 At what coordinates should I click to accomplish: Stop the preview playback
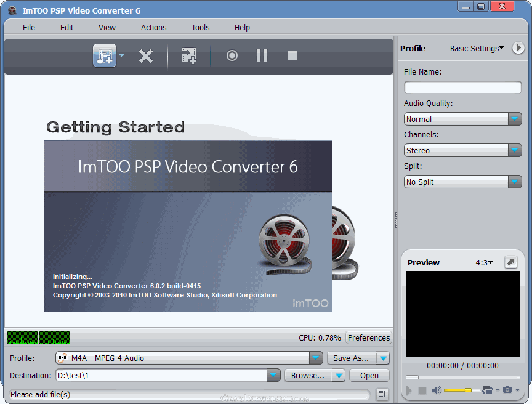(x=422, y=390)
